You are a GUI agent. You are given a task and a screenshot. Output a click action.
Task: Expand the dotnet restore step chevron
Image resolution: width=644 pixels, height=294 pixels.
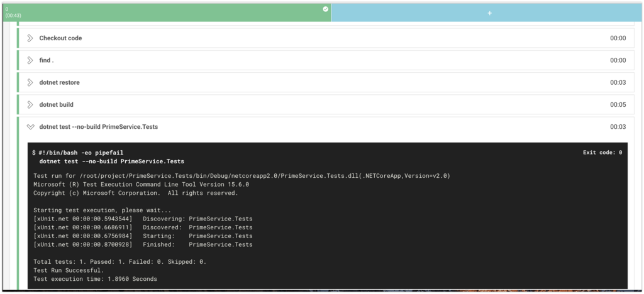pos(30,82)
